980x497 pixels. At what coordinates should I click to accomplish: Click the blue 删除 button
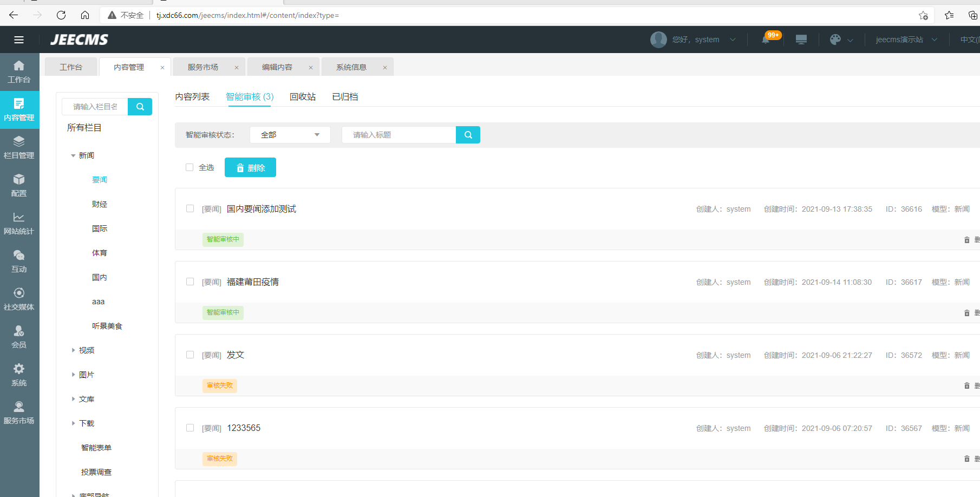pyautogui.click(x=250, y=167)
